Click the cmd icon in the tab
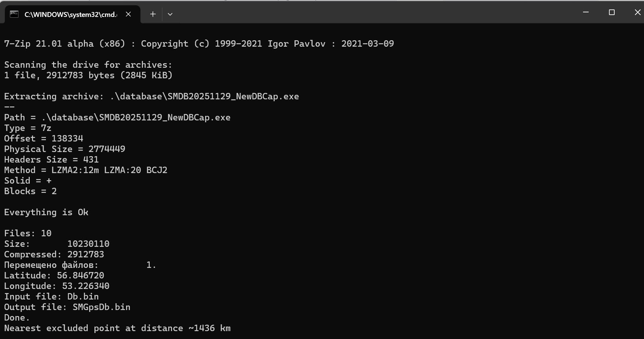 tap(14, 14)
